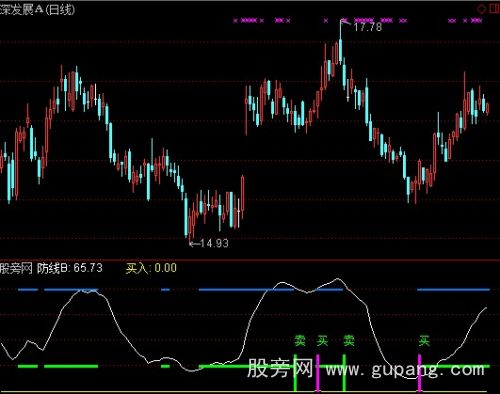Image resolution: width=500 pixels, height=394 pixels.
Task: Click the 14.93 low price label
Action: [x=214, y=244]
